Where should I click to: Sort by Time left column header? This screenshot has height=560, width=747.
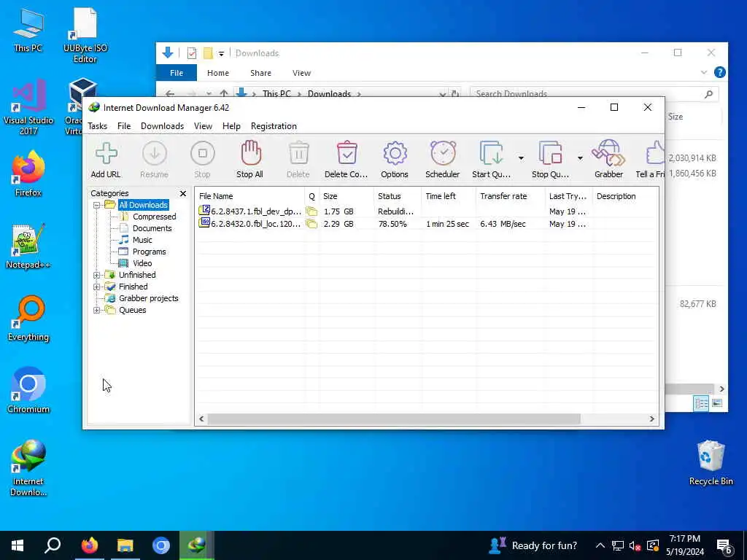[449, 196]
